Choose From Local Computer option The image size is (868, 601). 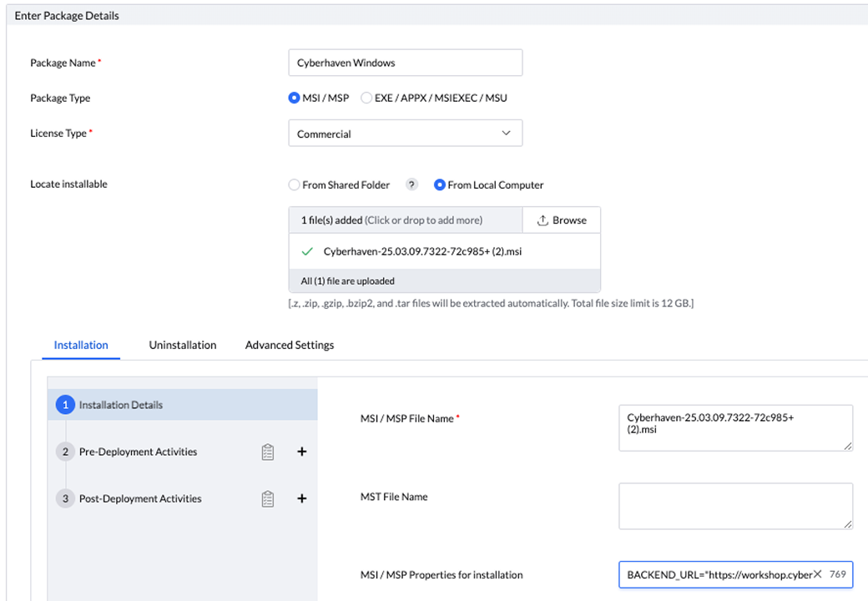[440, 185]
